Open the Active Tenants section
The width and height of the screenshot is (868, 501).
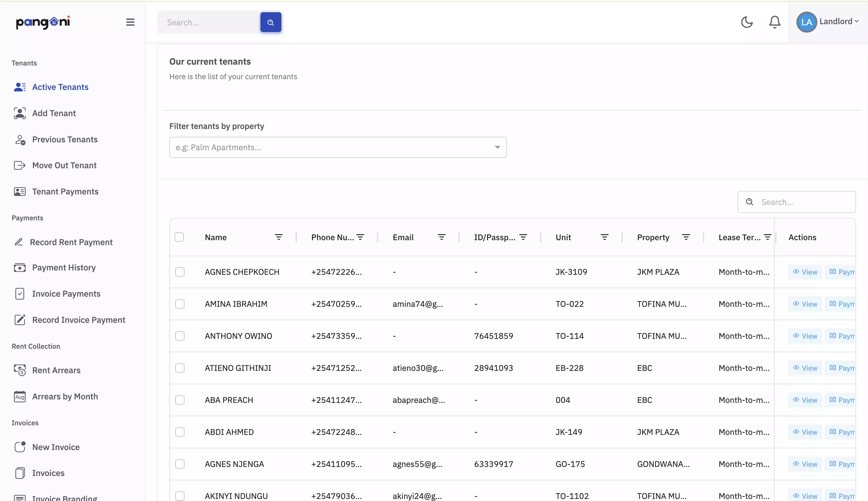pyautogui.click(x=60, y=87)
